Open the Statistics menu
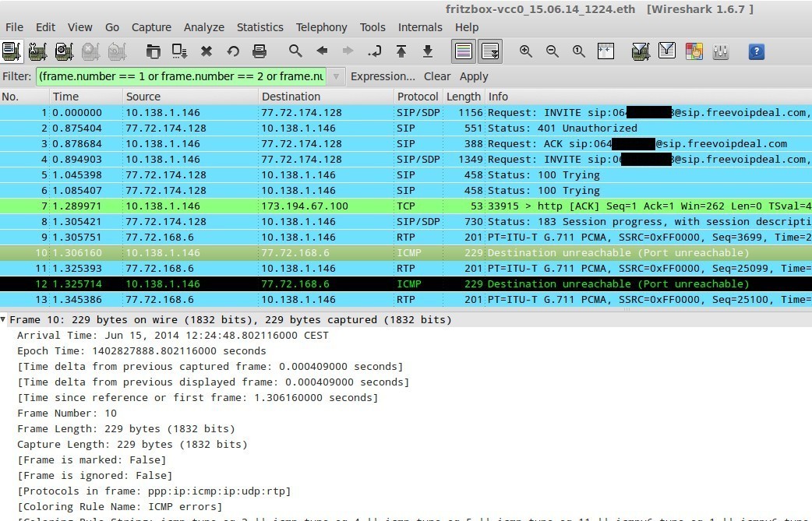The width and height of the screenshot is (812, 521). 260,27
